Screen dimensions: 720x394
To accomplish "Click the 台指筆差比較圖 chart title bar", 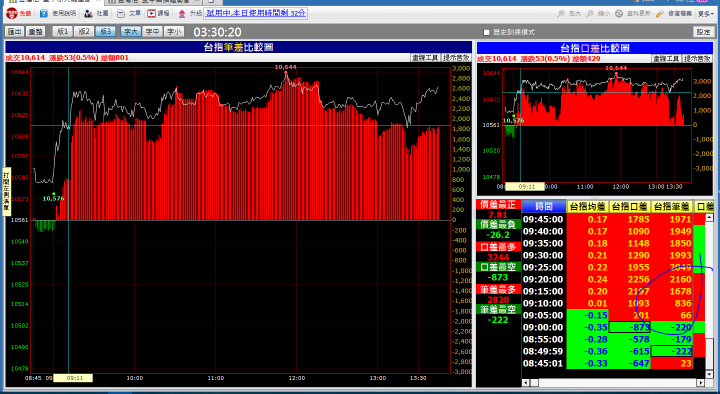I will tap(238, 47).
